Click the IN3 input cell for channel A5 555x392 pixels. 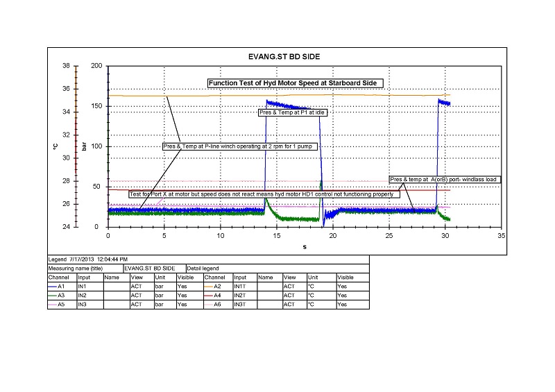[89, 304]
